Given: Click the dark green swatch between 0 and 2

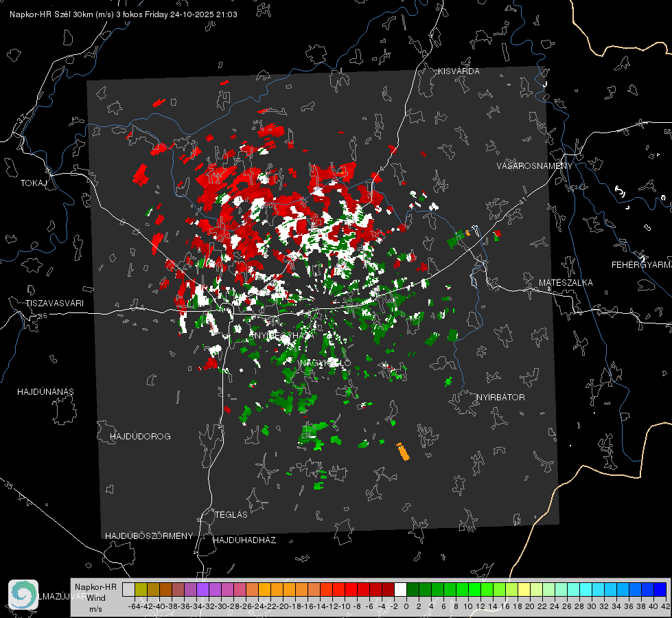Looking at the screenshot, I should [413, 589].
